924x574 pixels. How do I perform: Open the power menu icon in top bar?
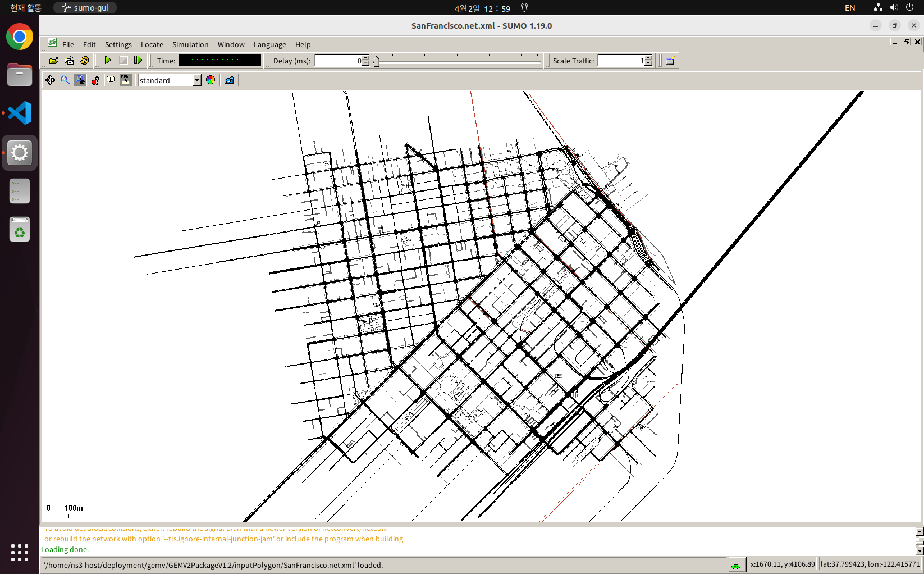pos(910,7)
